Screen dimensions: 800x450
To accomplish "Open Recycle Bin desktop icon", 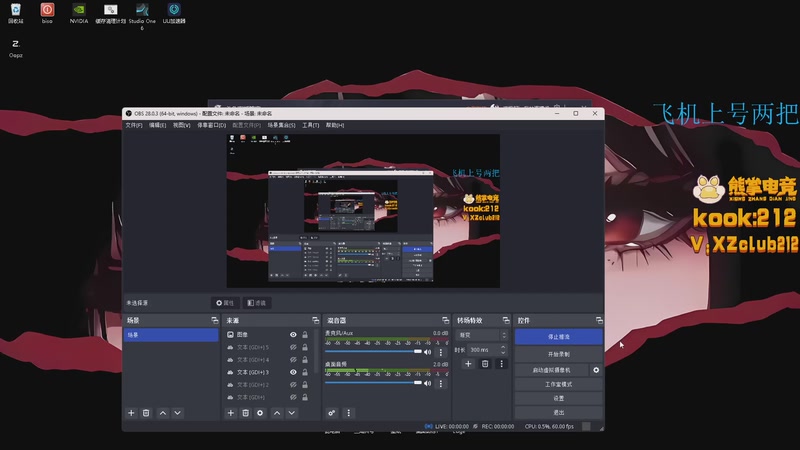I will tap(15, 13).
